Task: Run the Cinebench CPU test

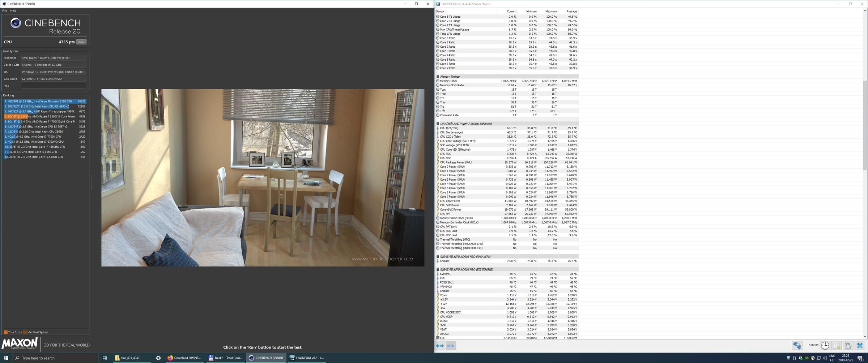Action: [81, 42]
